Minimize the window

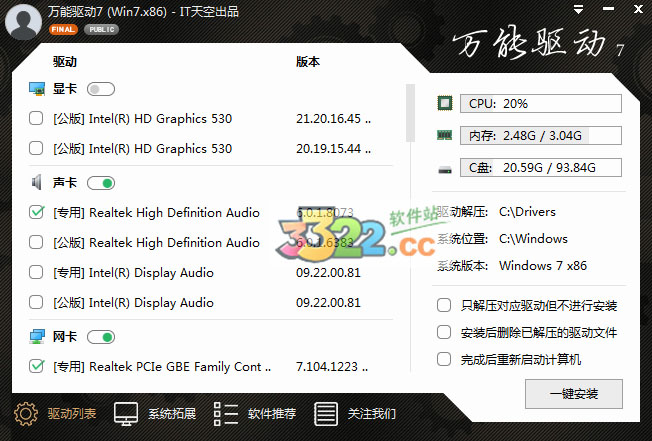(x=608, y=9)
